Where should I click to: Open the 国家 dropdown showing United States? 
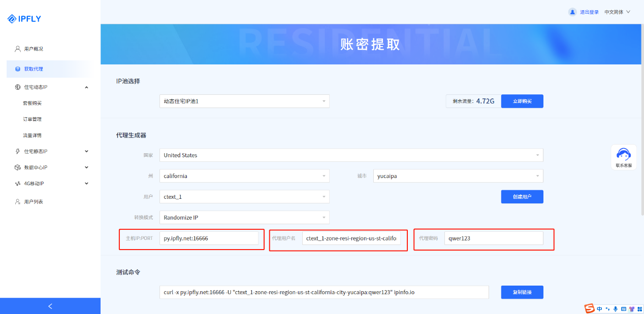tap(351, 155)
